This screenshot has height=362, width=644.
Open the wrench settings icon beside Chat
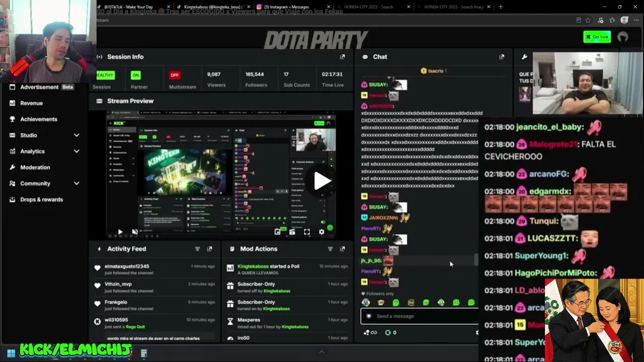tap(524, 57)
